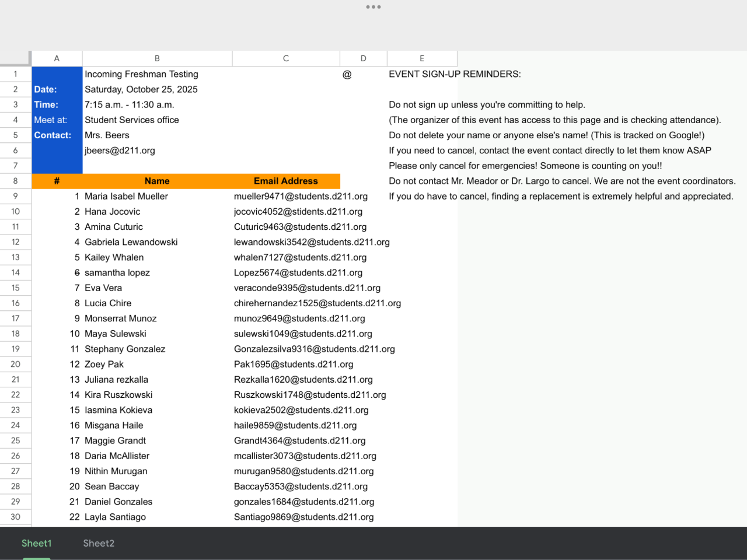This screenshot has width=747, height=560.
Task: Select the orange Name header cell
Action: [x=157, y=181]
